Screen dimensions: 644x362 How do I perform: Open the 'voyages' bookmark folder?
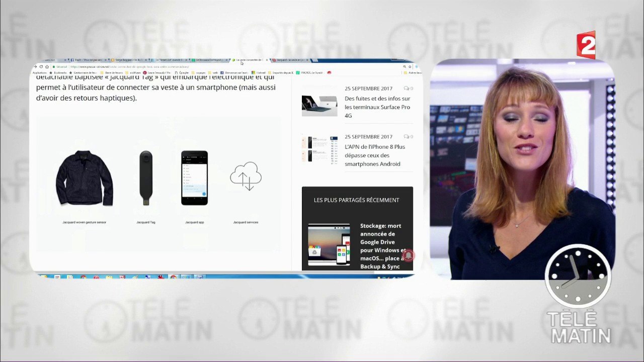click(199, 72)
